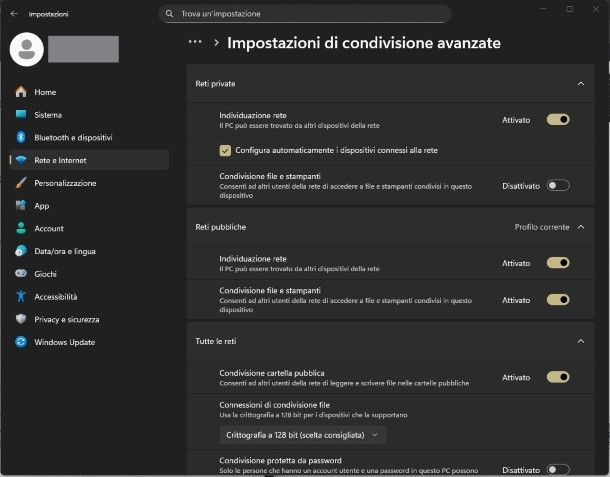Open App settings page
The width and height of the screenshot is (610, 477).
tap(89, 205)
